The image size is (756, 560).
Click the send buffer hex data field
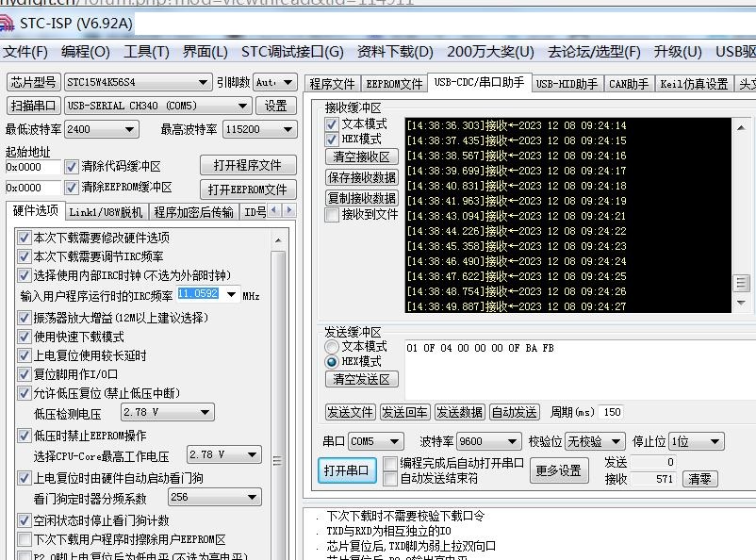[581, 370]
